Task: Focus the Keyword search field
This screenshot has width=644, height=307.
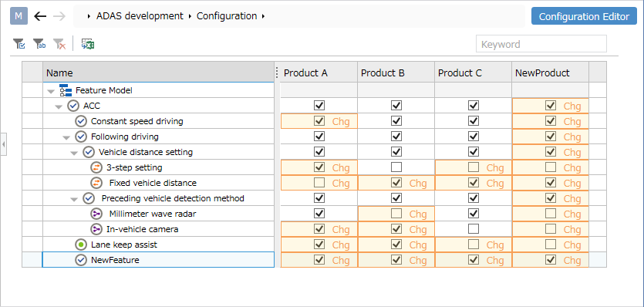Action: (541, 44)
